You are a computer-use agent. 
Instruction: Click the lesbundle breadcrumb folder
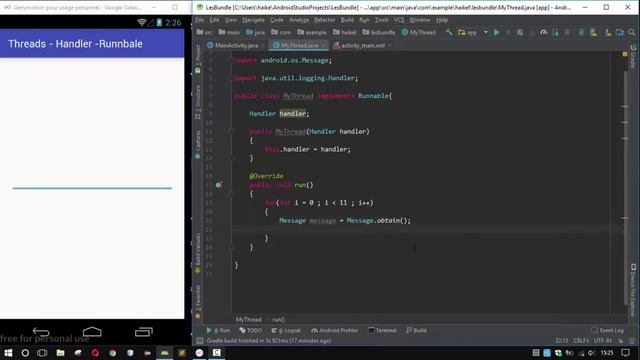[378, 32]
